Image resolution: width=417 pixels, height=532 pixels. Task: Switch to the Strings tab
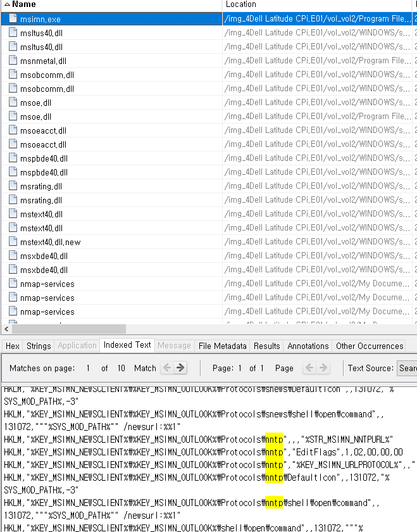click(39, 346)
